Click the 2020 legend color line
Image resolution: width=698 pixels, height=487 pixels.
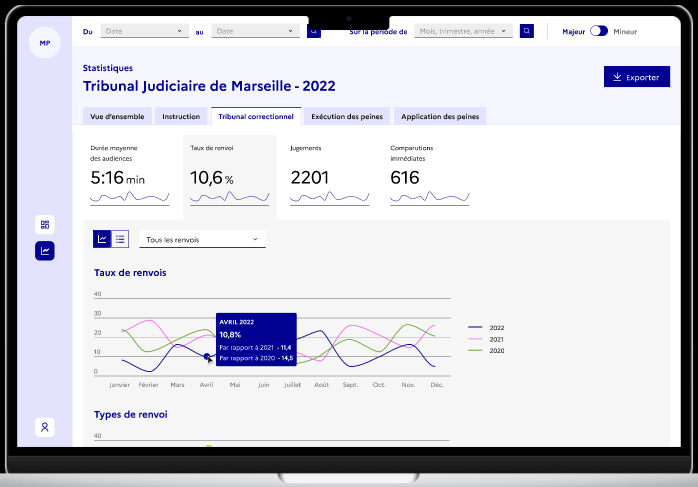[x=475, y=350]
